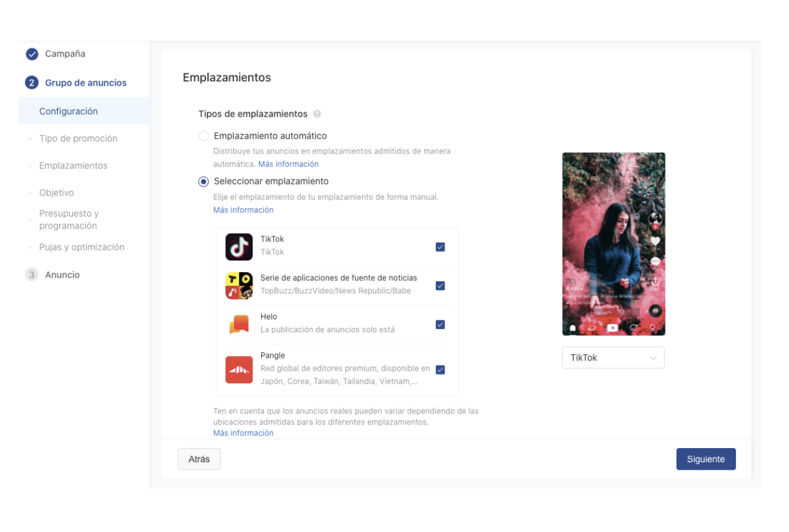Viewport: 789px width, 532px height.
Task: Click the home icon in preview bottom bar
Action: click(x=572, y=328)
